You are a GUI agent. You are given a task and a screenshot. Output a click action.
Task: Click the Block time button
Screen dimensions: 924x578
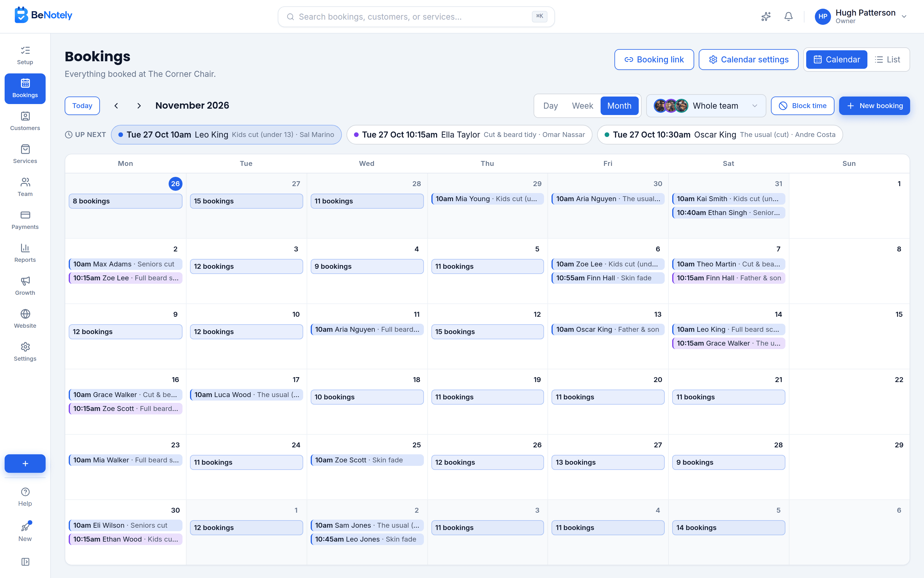click(802, 106)
